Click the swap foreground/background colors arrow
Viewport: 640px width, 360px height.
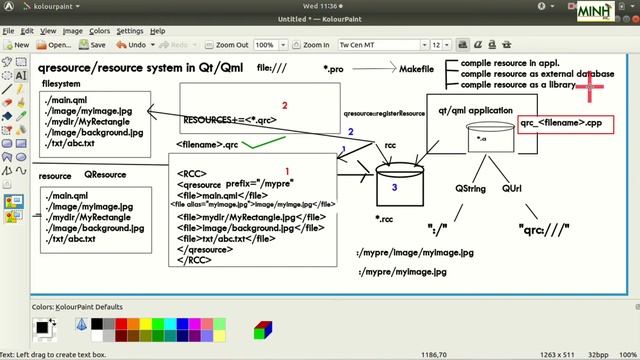[53, 321]
